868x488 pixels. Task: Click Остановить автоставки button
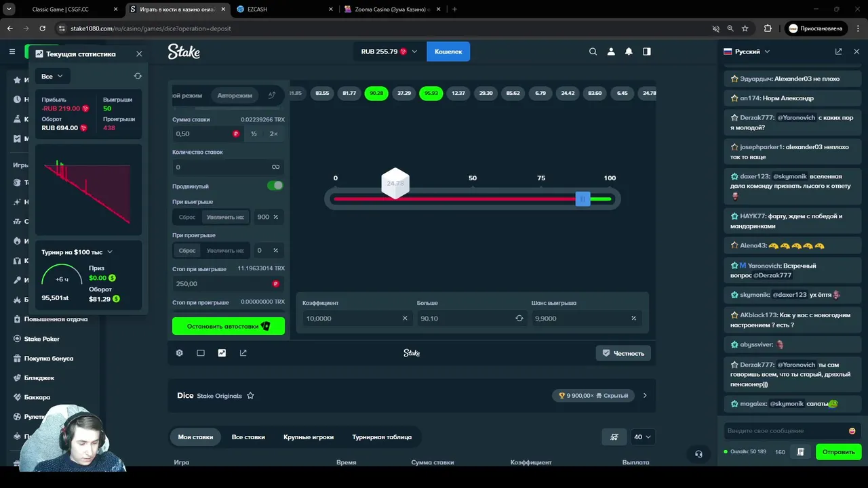[x=229, y=326]
